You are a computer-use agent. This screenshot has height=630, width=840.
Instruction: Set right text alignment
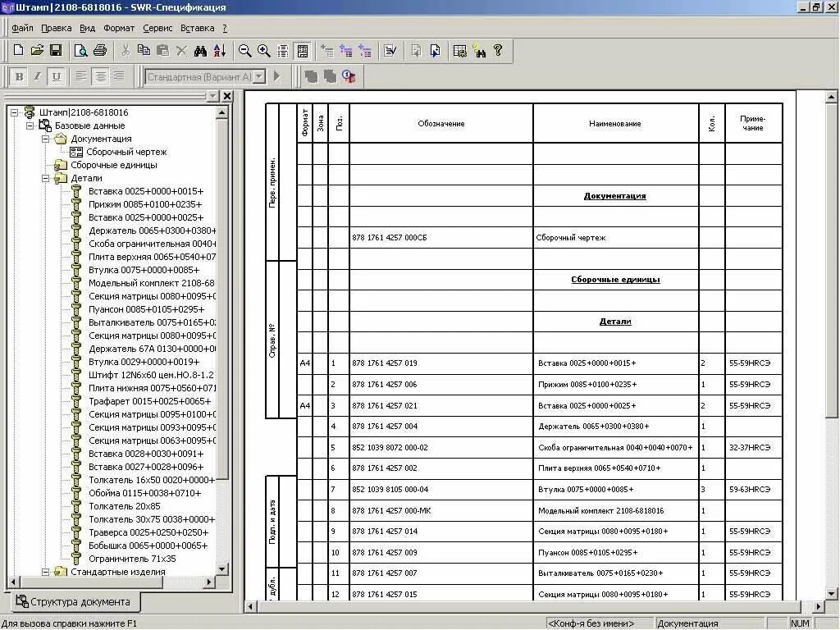pos(119,76)
